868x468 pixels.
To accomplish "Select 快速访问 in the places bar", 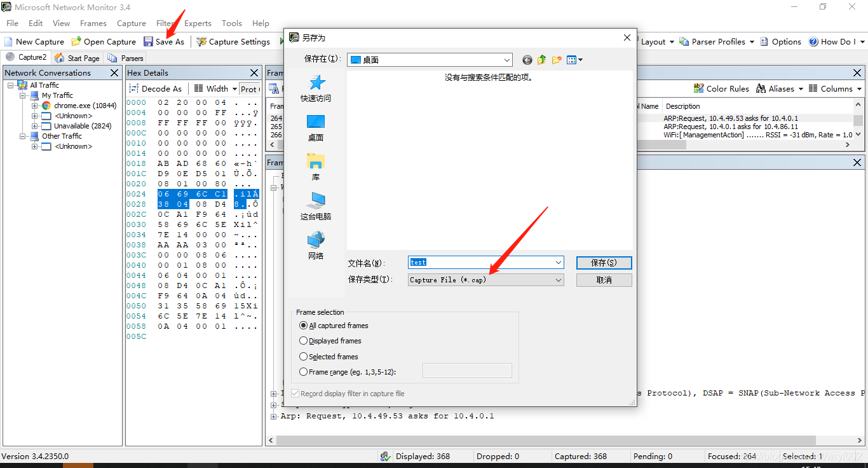I will pos(316,88).
